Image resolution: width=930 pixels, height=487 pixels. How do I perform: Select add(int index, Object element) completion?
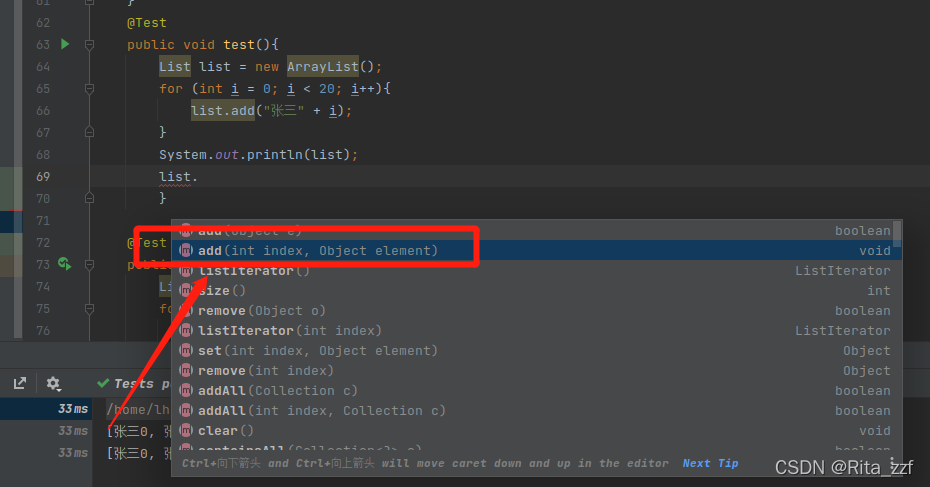coord(537,250)
